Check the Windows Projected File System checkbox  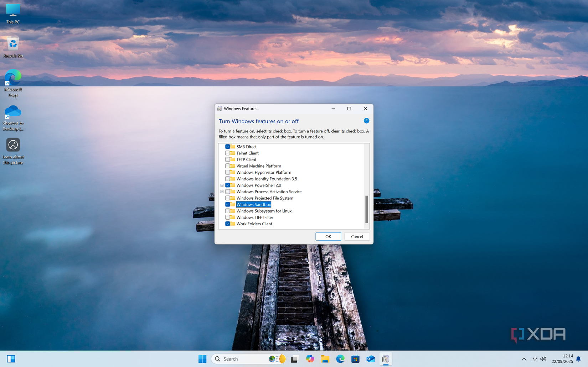click(227, 198)
